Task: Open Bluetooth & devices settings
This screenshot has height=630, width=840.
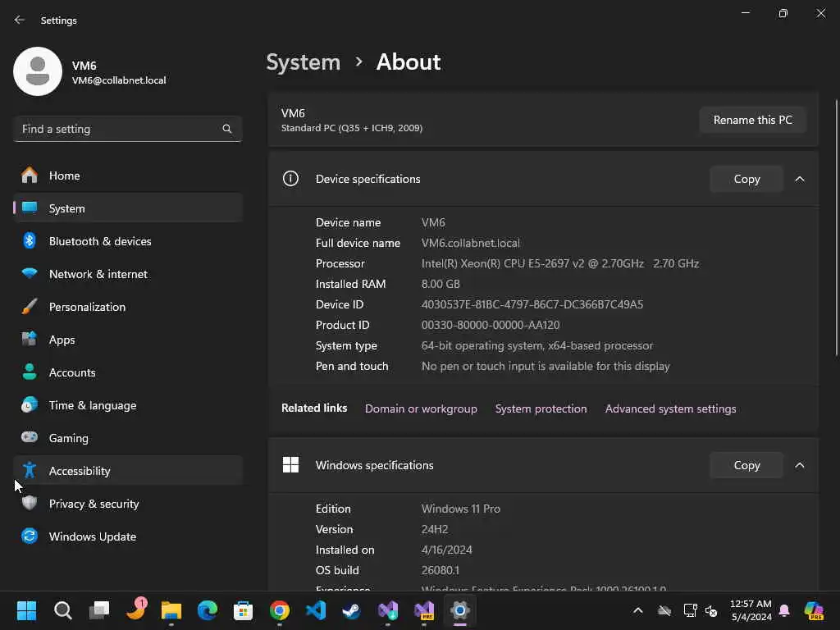Action: pos(128,241)
